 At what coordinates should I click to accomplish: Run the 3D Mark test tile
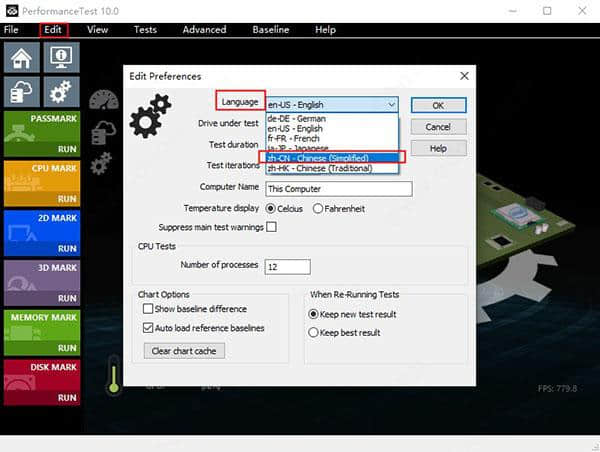pos(40,282)
